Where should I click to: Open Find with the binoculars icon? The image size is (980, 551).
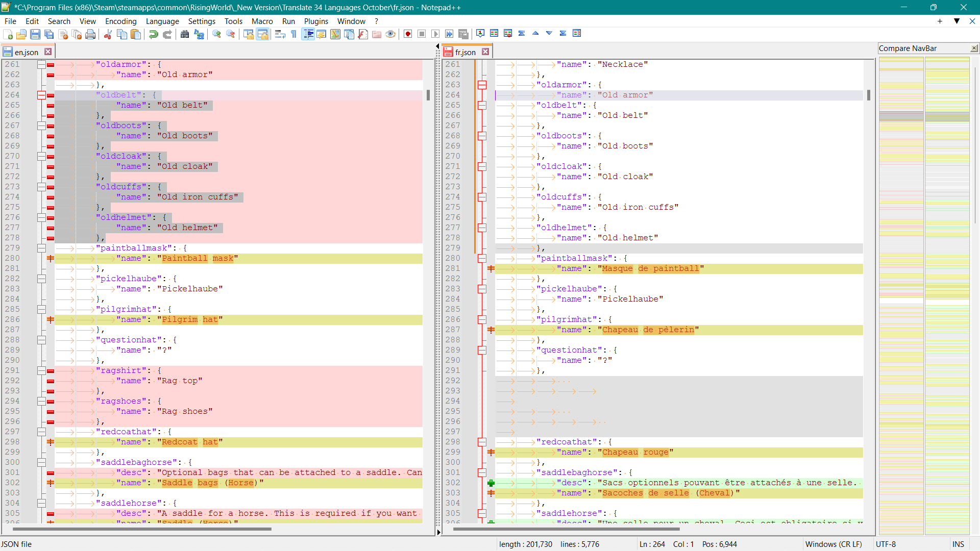[x=185, y=34]
